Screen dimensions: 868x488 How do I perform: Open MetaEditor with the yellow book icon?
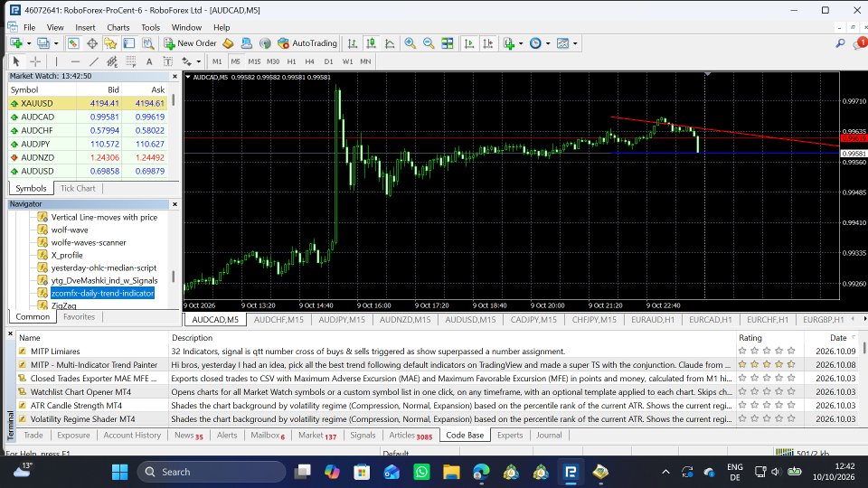point(228,43)
